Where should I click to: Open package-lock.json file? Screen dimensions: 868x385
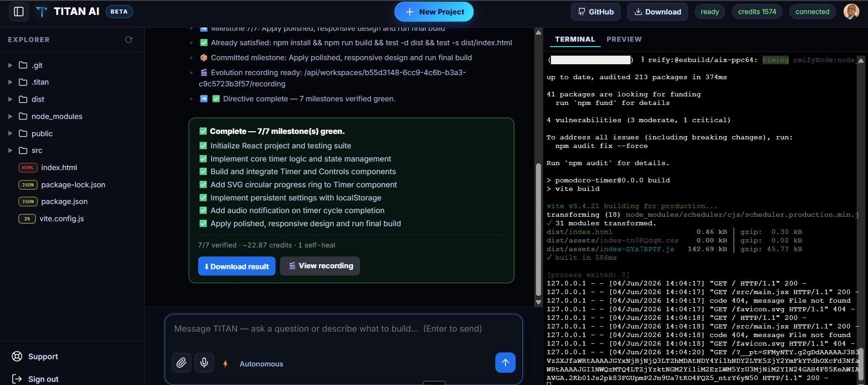[73, 185]
